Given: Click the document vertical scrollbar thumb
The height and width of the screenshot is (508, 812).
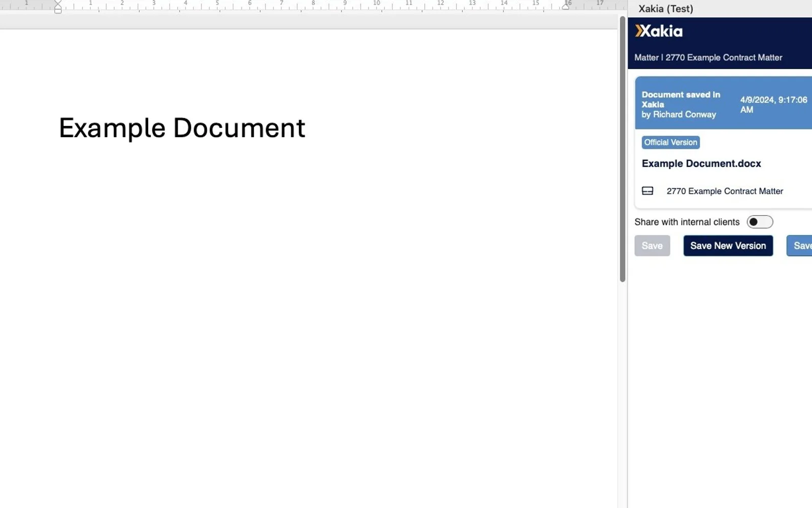Looking at the screenshot, I should (622, 148).
